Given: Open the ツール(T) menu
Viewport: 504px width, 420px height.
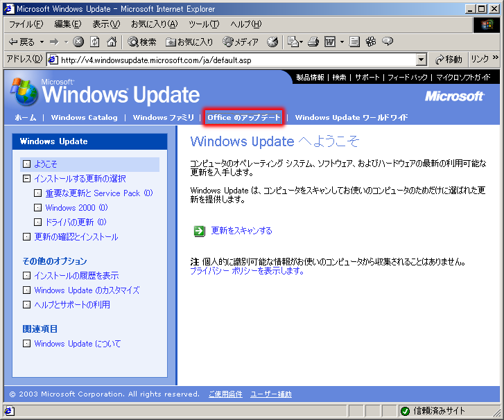Looking at the screenshot, I should (203, 24).
